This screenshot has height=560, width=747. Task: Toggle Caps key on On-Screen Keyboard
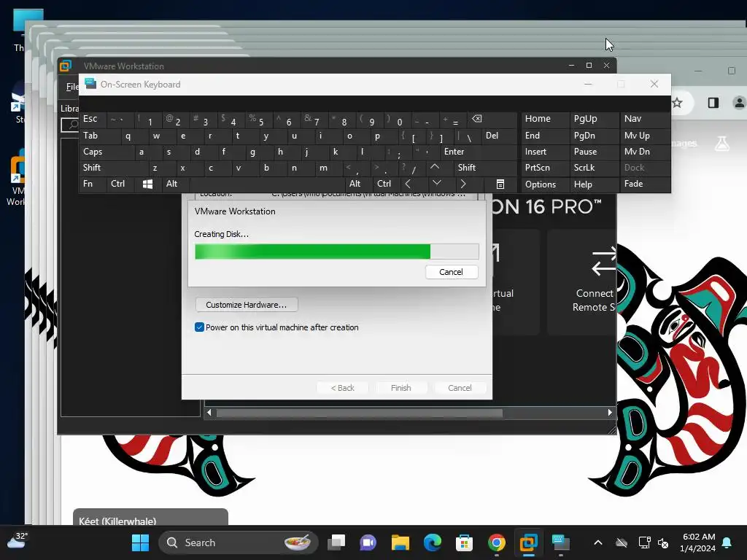[x=107, y=152]
